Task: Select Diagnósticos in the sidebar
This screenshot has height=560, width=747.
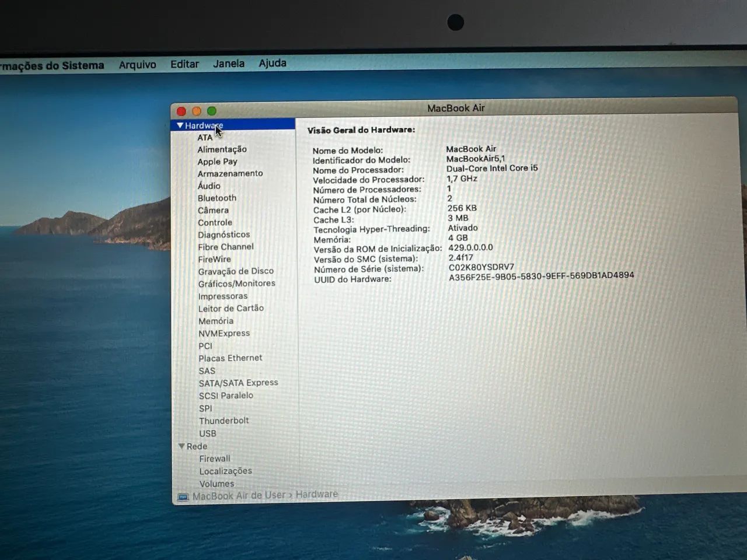Action: point(224,235)
